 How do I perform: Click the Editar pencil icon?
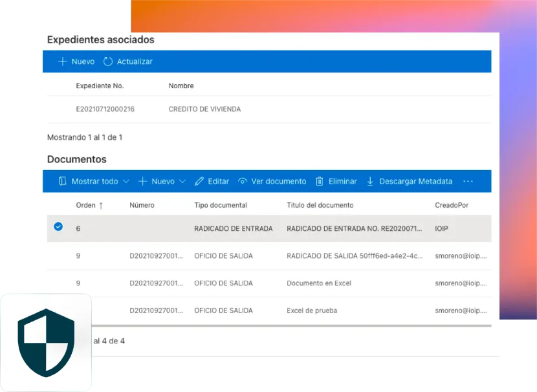(199, 182)
